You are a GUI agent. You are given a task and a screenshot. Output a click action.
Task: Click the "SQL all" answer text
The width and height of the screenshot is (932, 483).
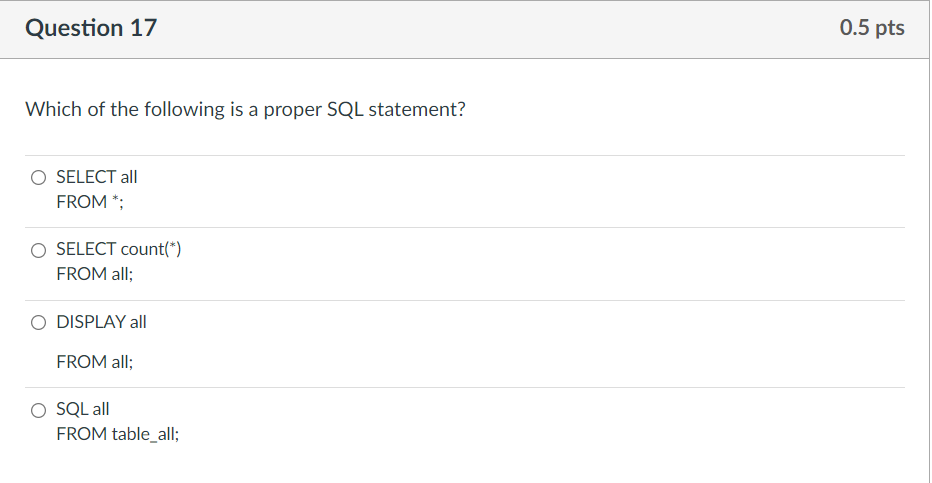(x=83, y=409)
